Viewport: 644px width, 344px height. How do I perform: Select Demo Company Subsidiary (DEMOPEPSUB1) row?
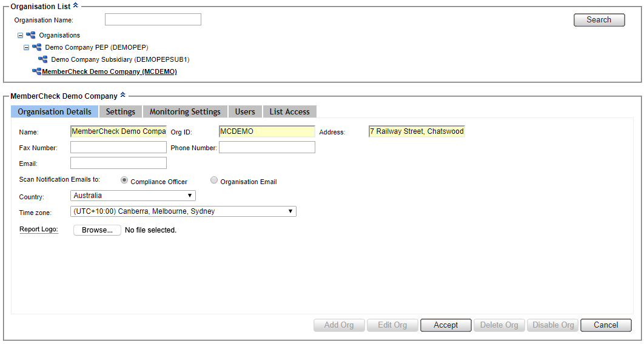(120, 59)
